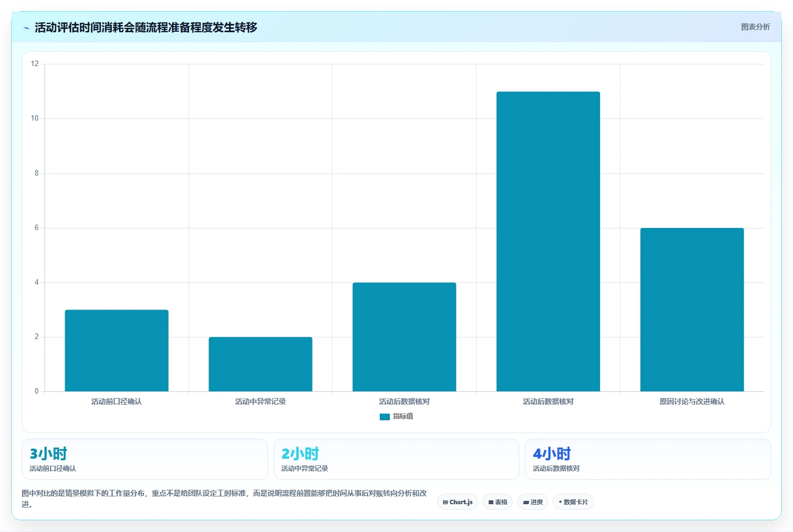Image resolution: width=793 pixels, height=532 pixels.
Task: Toggle the 指标值 legend color swatch
Action: pyautogui.click(x=385, y=416)
